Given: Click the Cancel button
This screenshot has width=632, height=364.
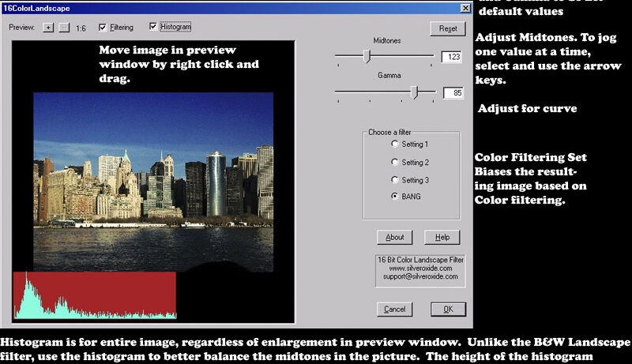Looking at the screenshot, I should click(x=394, y=310).
